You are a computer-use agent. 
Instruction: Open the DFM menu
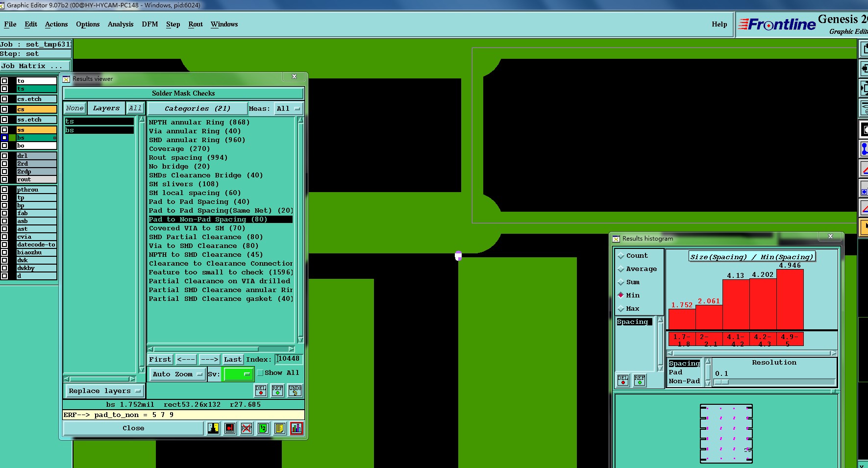[149, 25]
